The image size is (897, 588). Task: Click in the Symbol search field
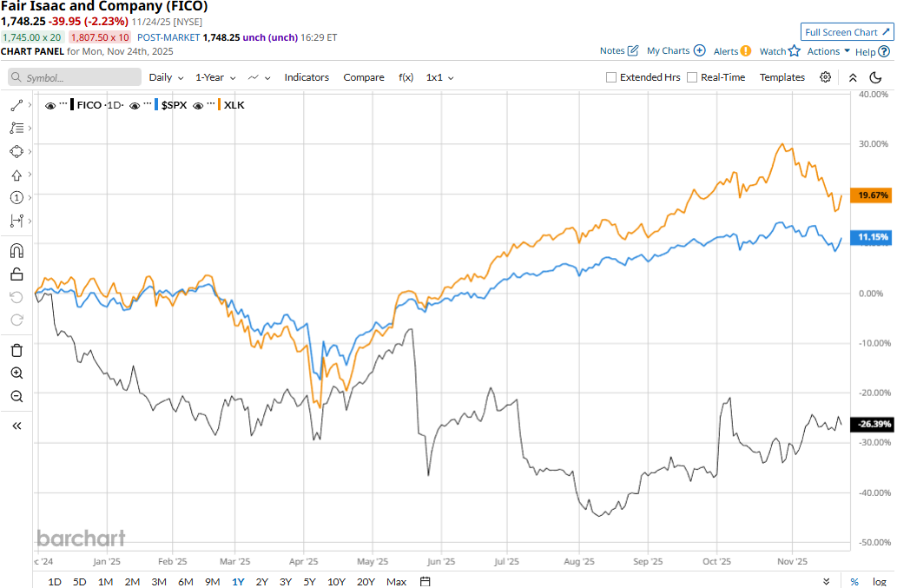(75, 77)
